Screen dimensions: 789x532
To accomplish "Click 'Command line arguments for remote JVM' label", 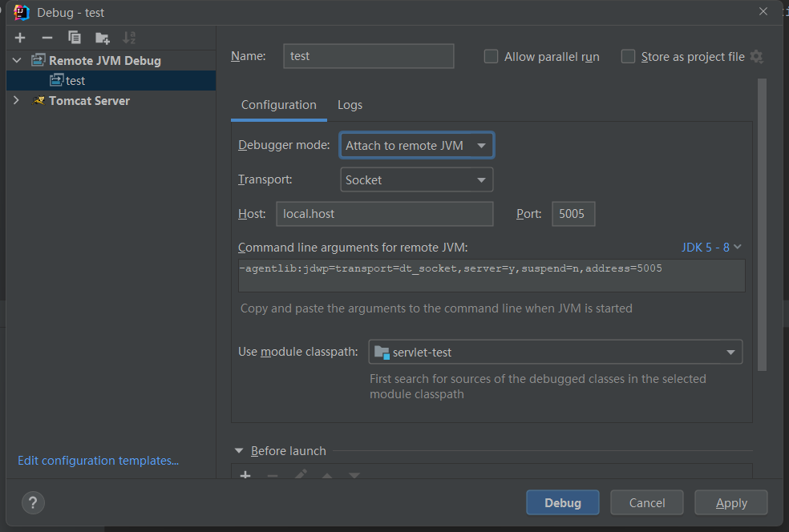I will click(x=353, y=248).
